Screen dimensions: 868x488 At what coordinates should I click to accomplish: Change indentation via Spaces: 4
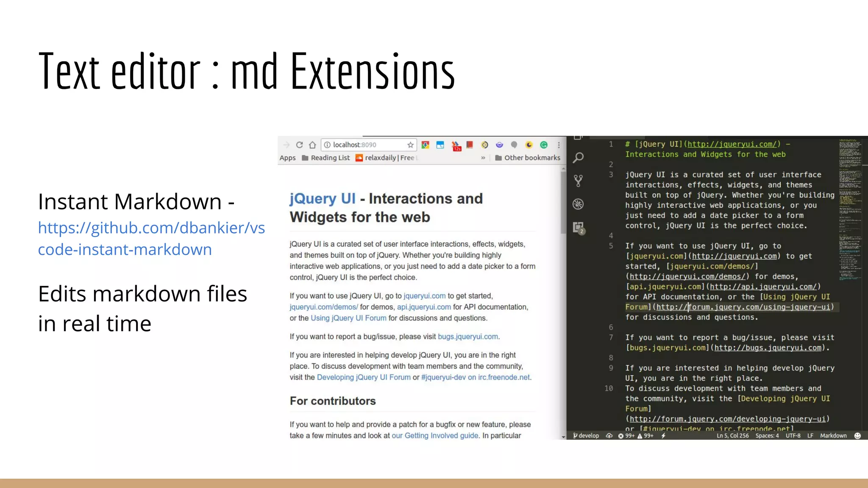tap(767, 435)
